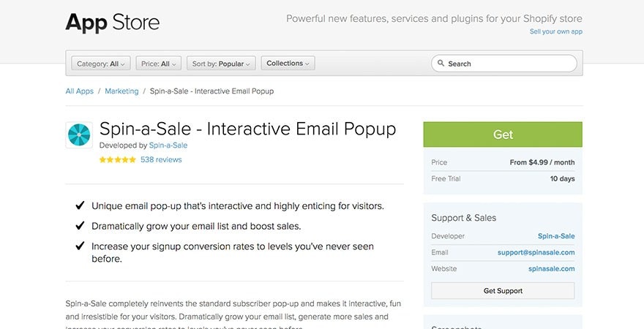Click the Spin-a-Sale app logo icon

tap(79, 135)
